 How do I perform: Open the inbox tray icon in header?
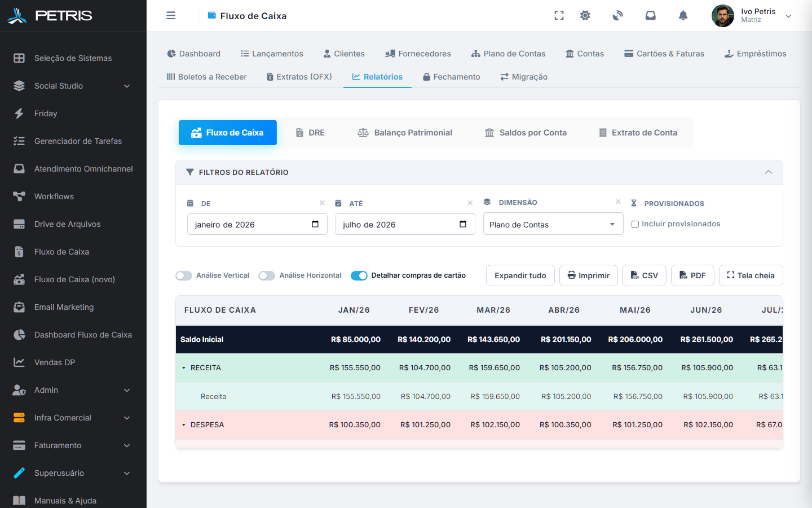coord(650,16)
